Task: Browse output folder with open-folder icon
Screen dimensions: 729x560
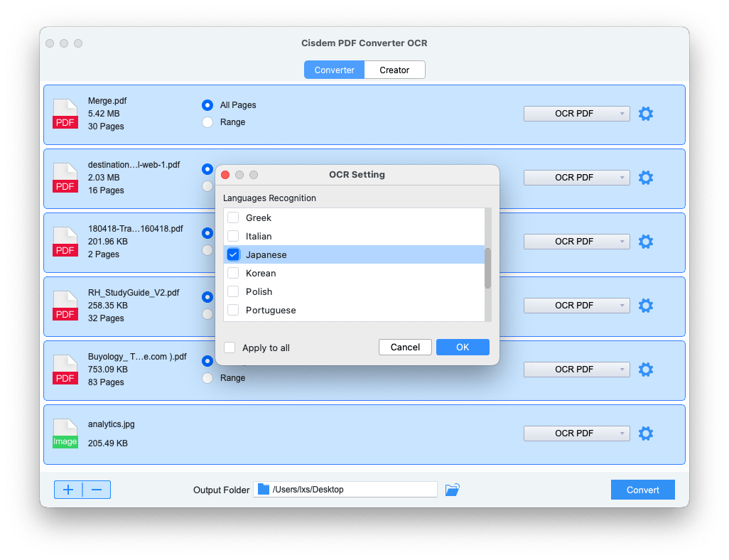Action: tap(452, 490)
